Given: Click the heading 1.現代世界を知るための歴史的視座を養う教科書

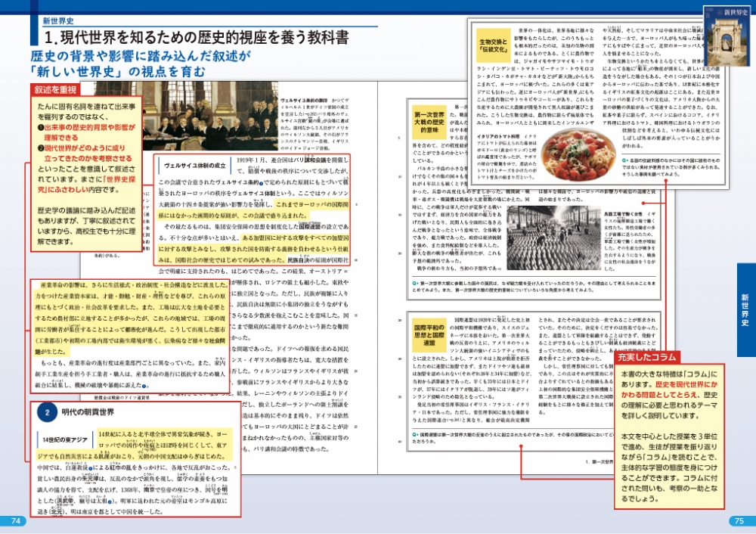Looking at the screenshot, I should 197,38.
